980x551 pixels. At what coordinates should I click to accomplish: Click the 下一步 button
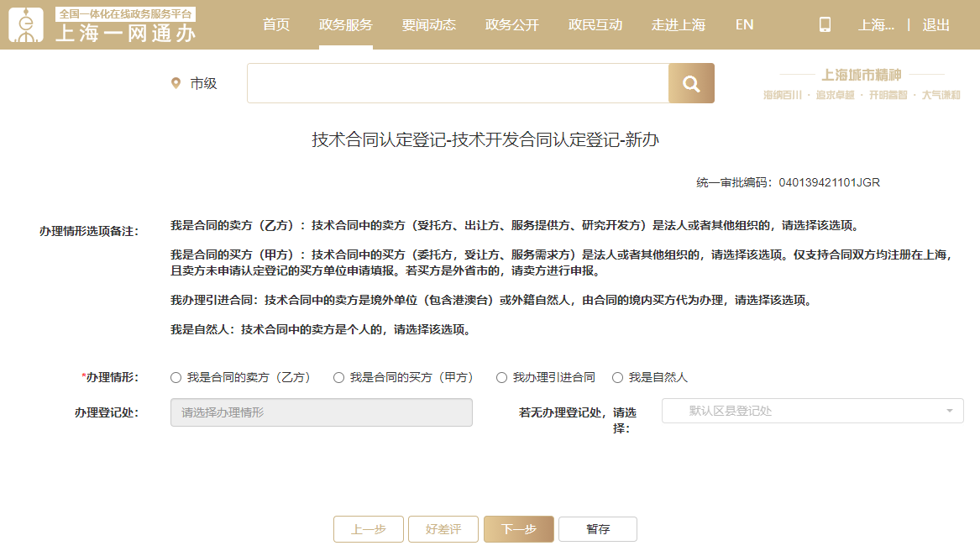518,529
